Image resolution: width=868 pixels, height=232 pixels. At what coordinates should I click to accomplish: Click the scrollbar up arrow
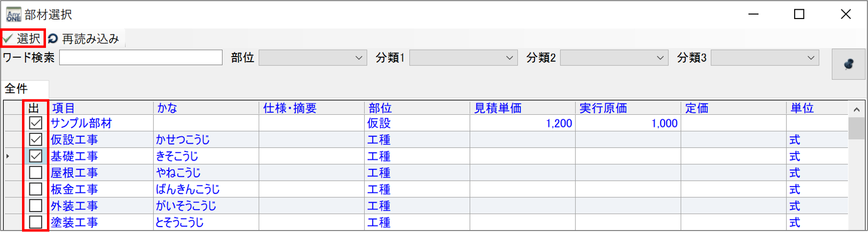[856, 109]
